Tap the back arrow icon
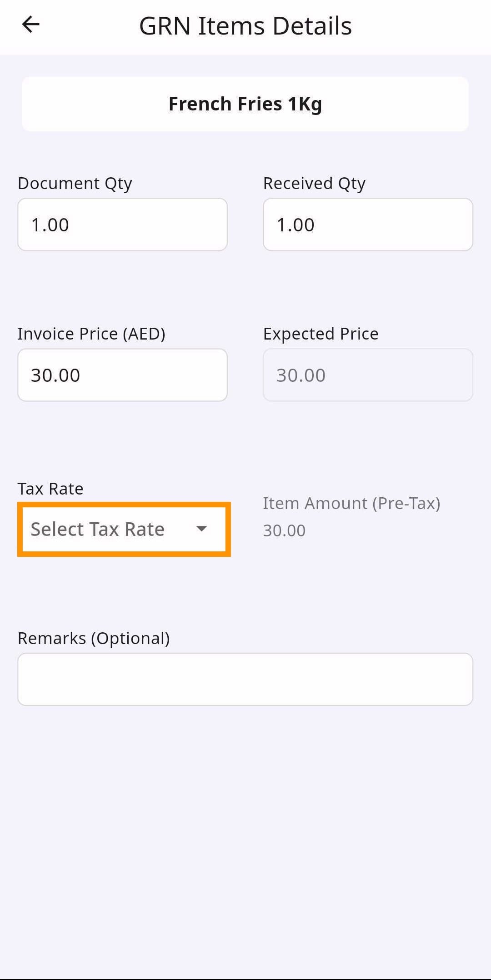491x980 pixels. (31, 25)
